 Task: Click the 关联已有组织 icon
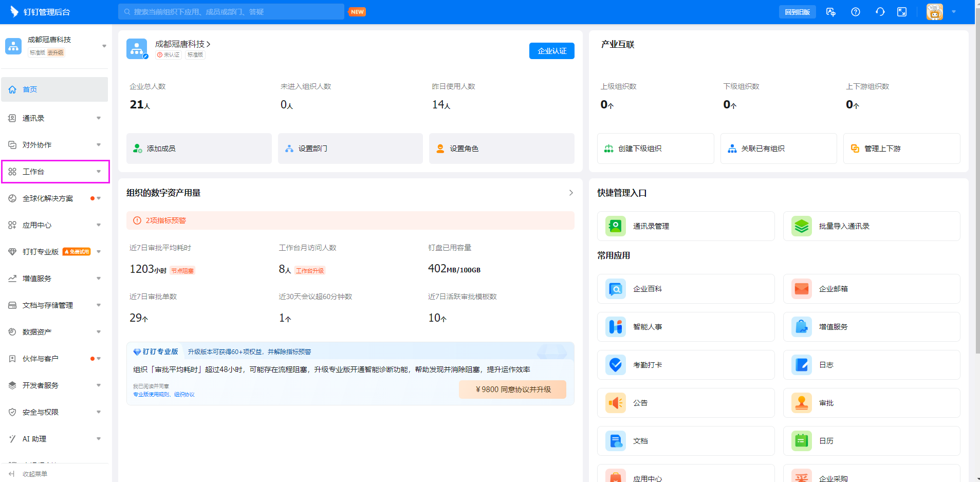pyautogui.click(x=732, y=149)
